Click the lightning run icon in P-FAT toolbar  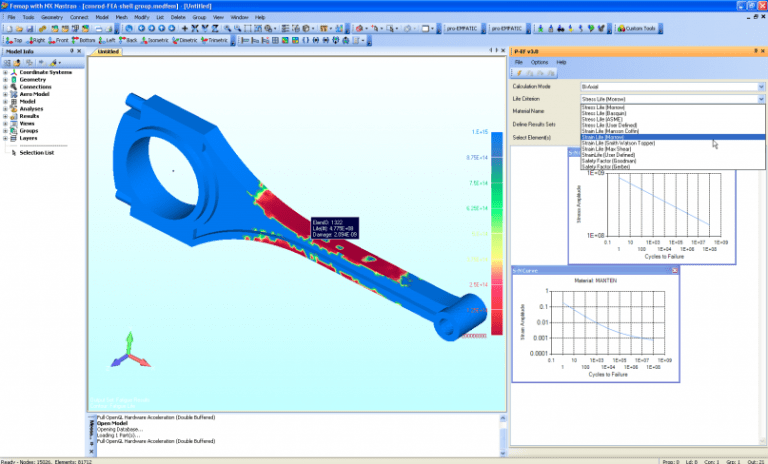click(x=519, y=73)
